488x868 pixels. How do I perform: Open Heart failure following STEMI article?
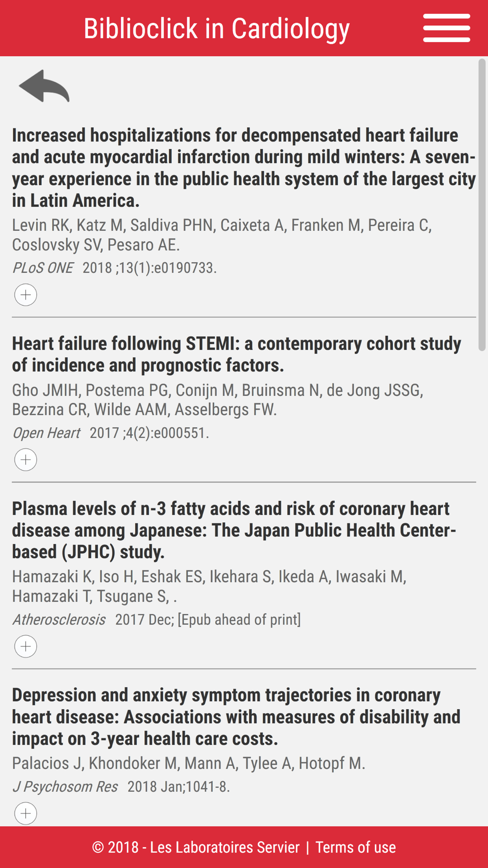click(x=237, y=354)
